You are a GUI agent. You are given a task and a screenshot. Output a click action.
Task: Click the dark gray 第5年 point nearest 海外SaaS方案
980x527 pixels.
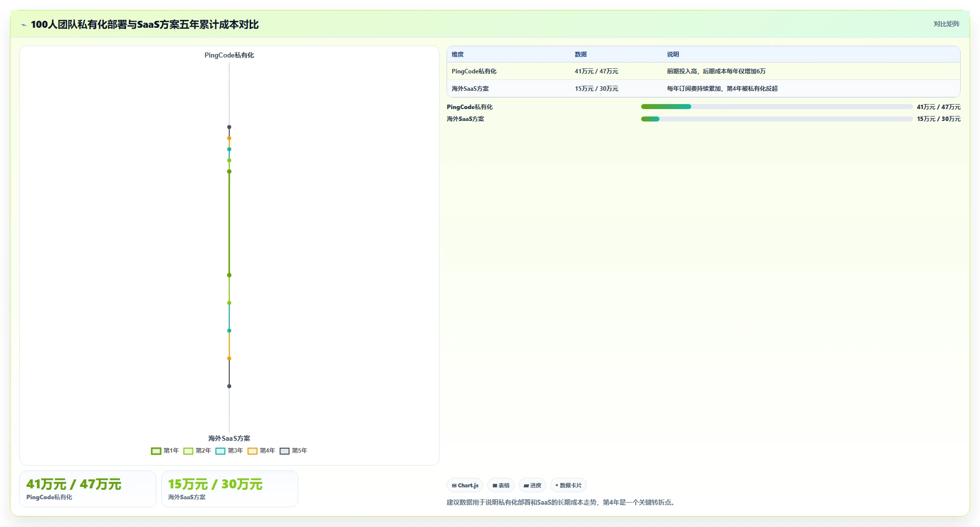coord(229,386)
